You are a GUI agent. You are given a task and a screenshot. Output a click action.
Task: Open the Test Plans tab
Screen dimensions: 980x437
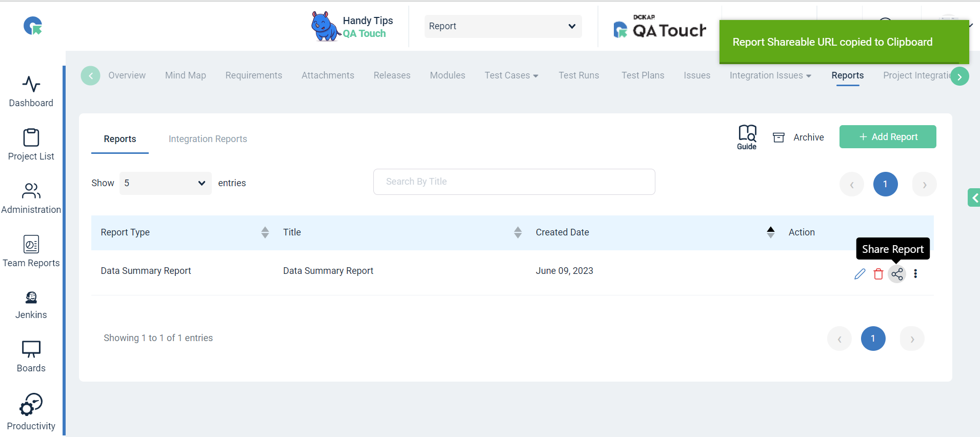643,75
